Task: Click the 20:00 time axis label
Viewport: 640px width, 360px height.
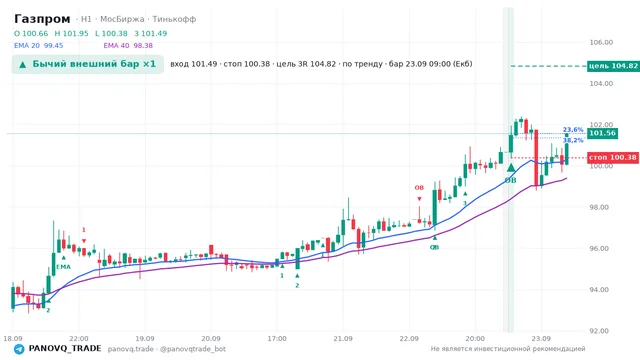Action: point(475,339)
